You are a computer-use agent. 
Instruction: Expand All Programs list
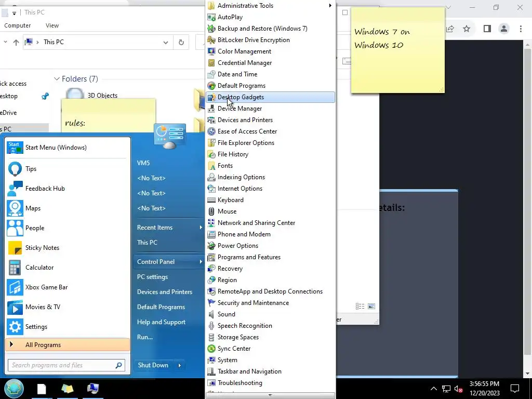[x=68, y=345]
